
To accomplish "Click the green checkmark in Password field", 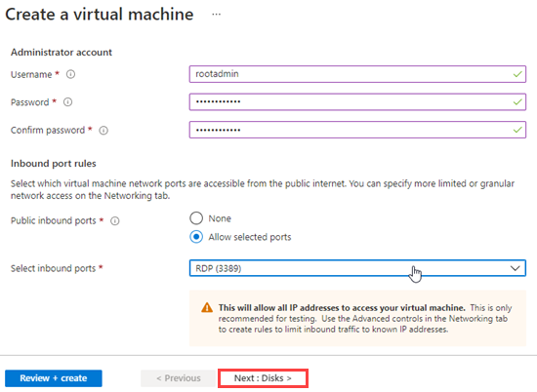I will click(x=517, y=101).
